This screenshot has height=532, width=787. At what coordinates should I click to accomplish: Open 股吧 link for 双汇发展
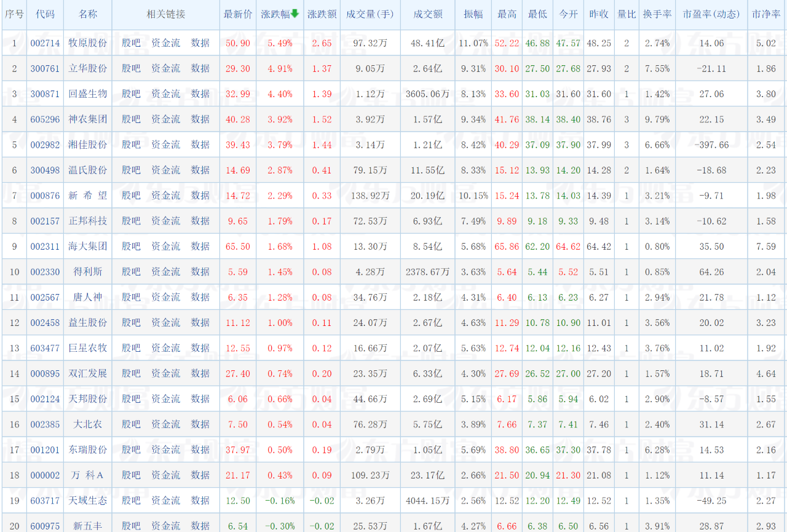point(131,373)
